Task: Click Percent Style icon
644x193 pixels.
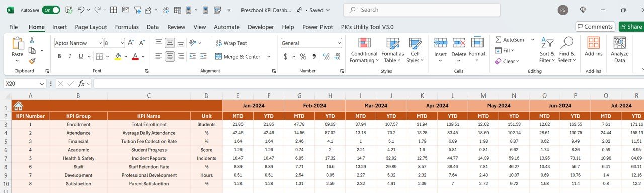Action: click(303, 56)
